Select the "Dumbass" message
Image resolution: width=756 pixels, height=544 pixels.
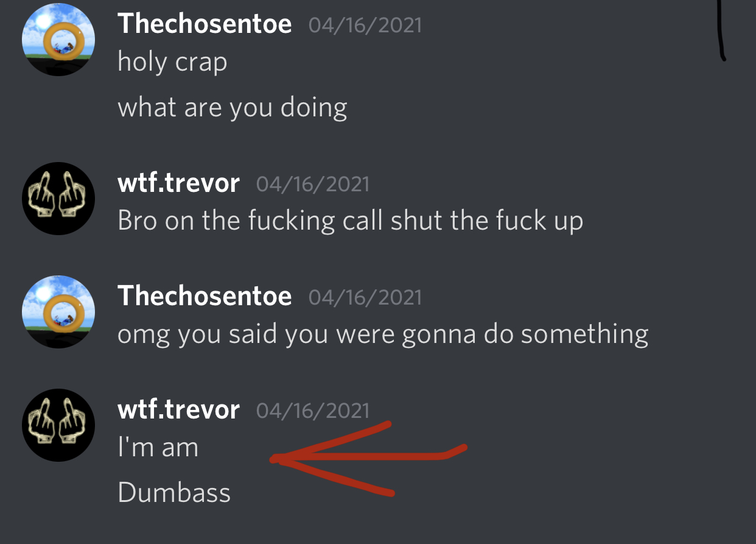[x=174, y=492]
